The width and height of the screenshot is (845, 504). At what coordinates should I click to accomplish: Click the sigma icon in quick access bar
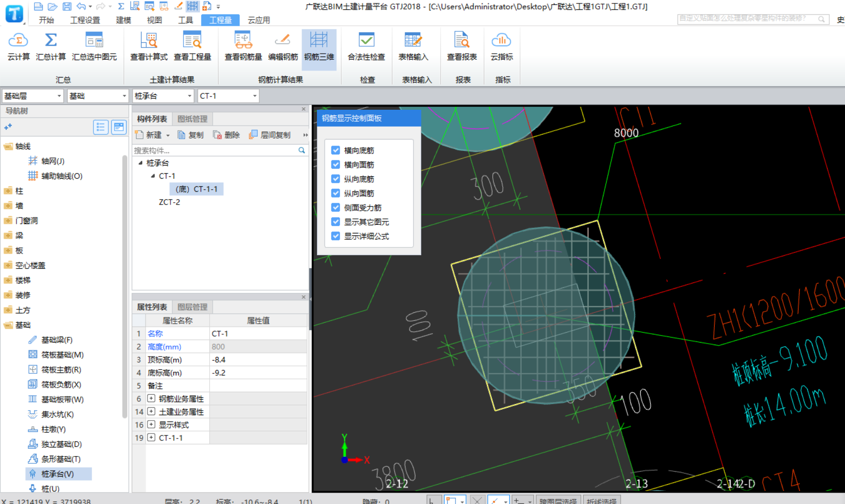click(121, 6)
